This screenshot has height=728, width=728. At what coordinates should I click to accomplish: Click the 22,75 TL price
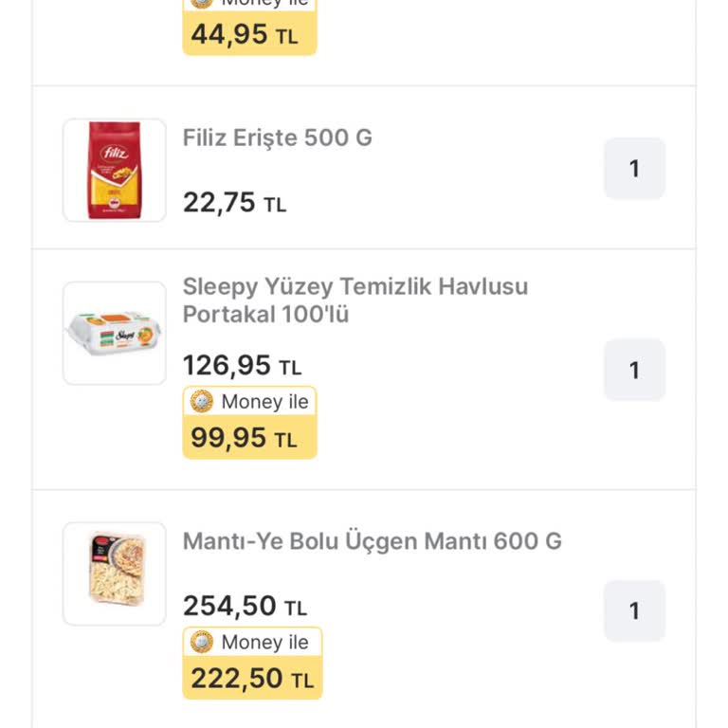(234, 203)
